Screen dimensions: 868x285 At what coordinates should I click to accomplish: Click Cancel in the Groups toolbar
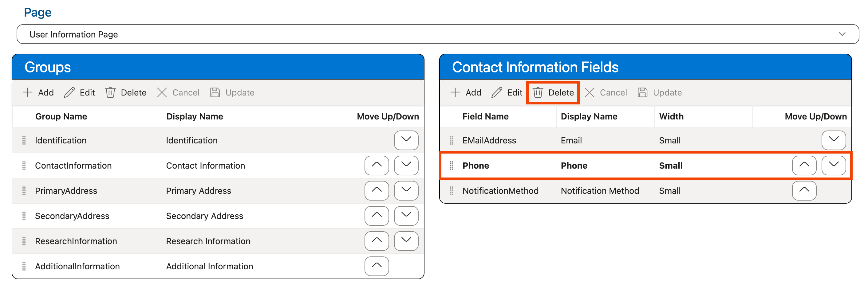[x=178, y=92]
